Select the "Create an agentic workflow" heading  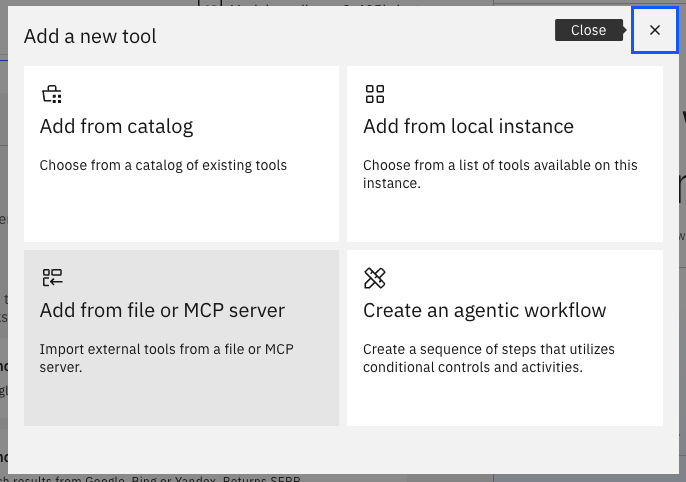(484, 311)
